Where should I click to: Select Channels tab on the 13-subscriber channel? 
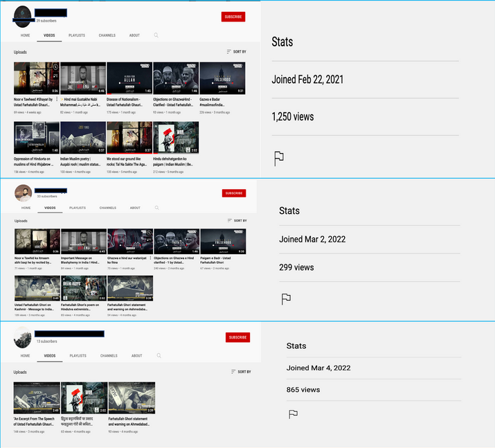pyautogui.click(x=109, y=356)
